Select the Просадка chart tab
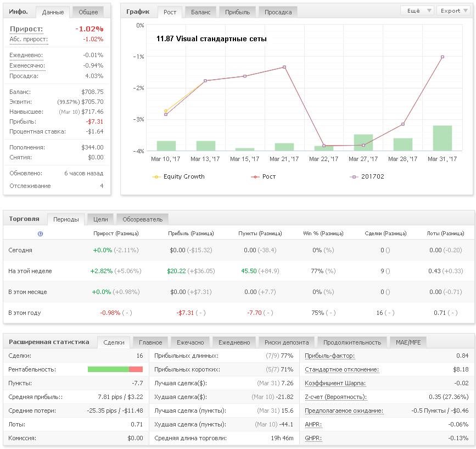Screen dimensions: 476x449 (278, 12)
